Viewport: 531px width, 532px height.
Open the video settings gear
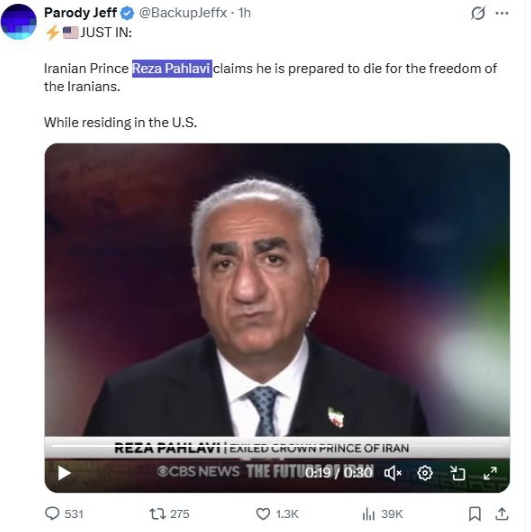425,473
